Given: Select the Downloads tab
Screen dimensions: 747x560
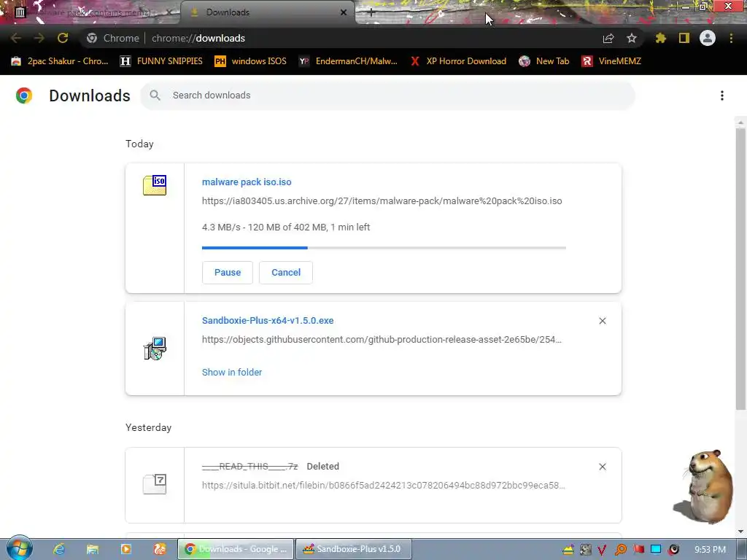Looking at the screenshot, I should pyautogui.click(x=268, y=13).
